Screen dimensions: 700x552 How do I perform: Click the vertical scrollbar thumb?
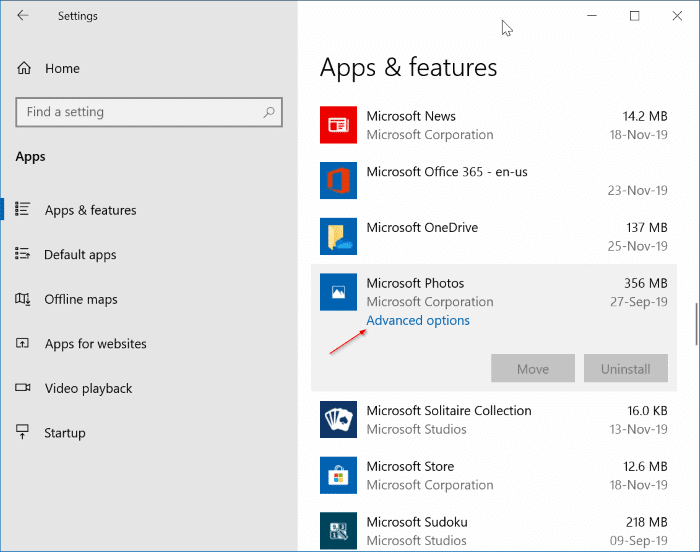coord(696,324)
